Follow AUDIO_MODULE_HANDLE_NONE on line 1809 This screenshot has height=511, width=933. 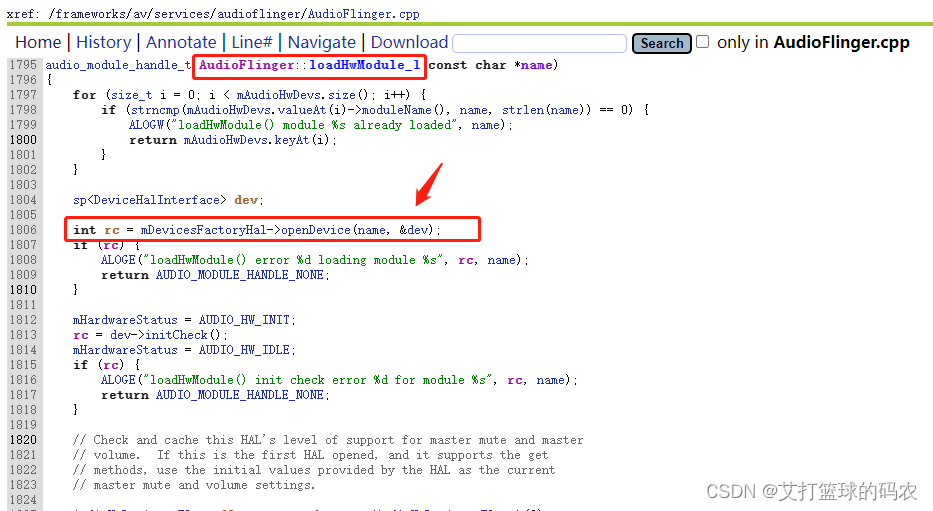click(240, 275)
